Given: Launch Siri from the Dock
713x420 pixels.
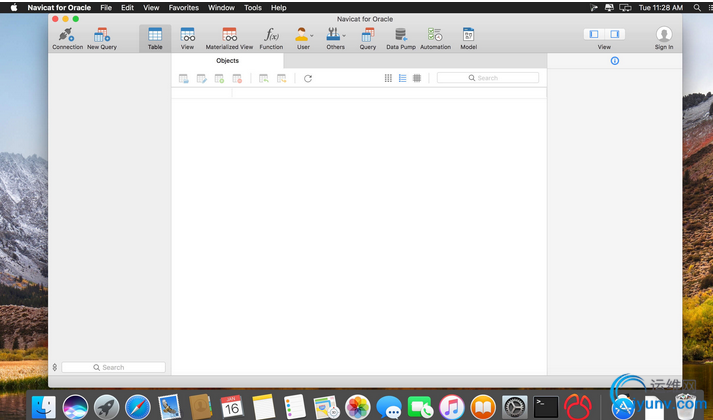Looking at the screenshot, I should (75, 406).
